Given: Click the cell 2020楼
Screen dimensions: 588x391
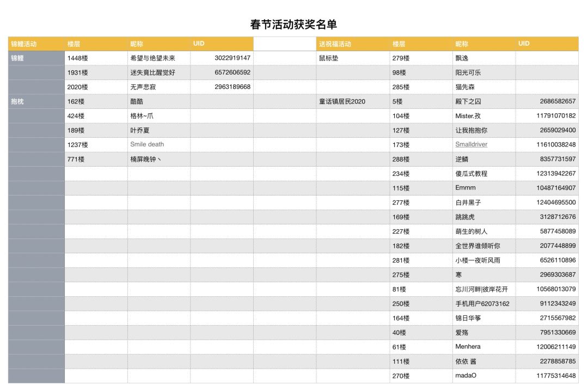Looking at the screenshot, I should 96,87.
